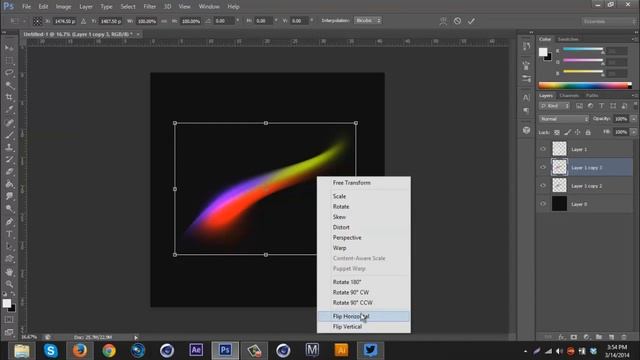Create a new layer from Layers panel footer
640x360 pixels.
[x=611, y=337]
